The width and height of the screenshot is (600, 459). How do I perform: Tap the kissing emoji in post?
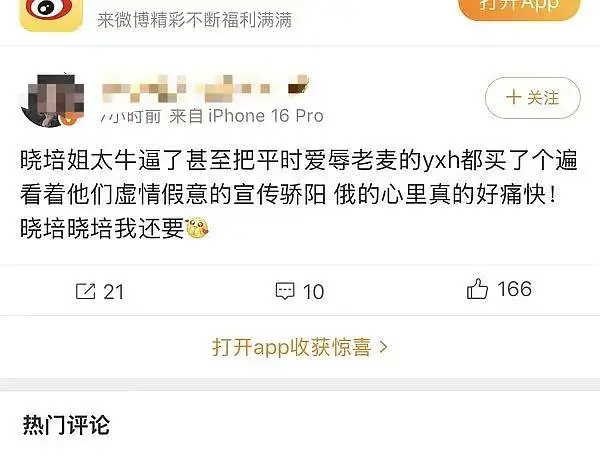coord(197,228)
